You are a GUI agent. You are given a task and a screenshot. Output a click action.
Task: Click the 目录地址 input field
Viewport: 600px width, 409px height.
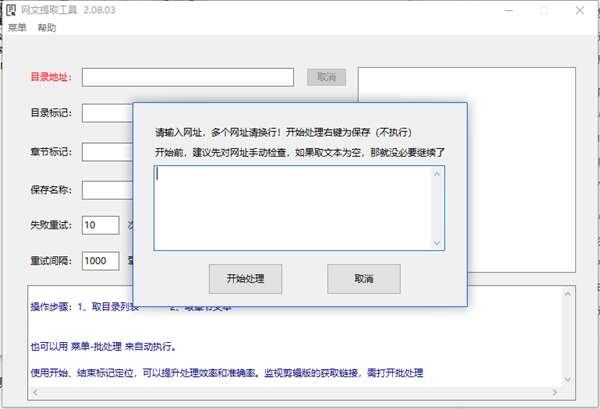click(x=188, y=77)
